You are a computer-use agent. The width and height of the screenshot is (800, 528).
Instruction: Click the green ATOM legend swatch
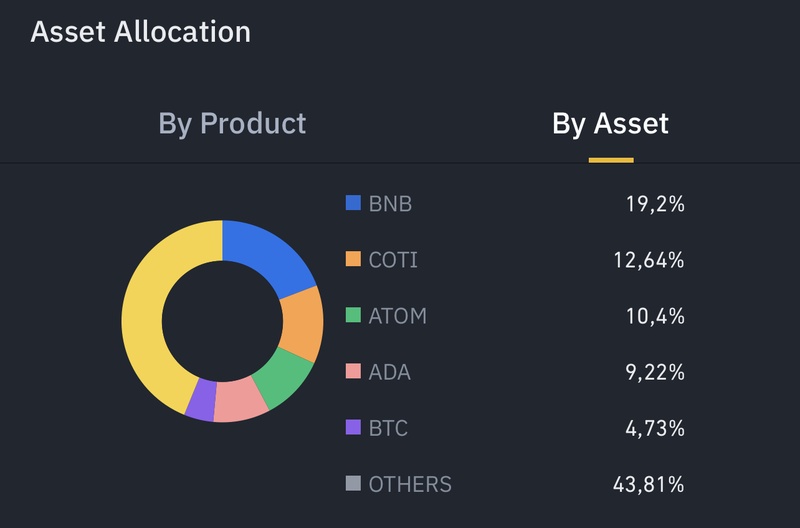point(353,315)
